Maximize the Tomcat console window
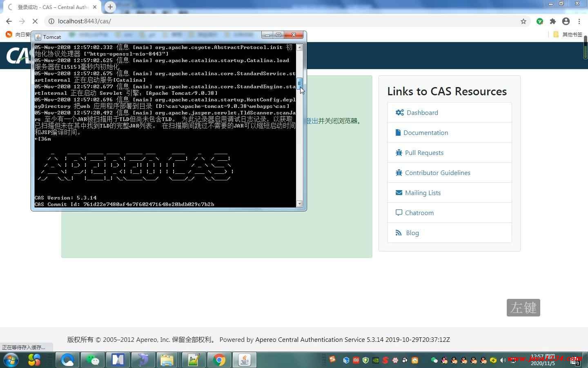588x368 pixels. [x=278, y=35]
